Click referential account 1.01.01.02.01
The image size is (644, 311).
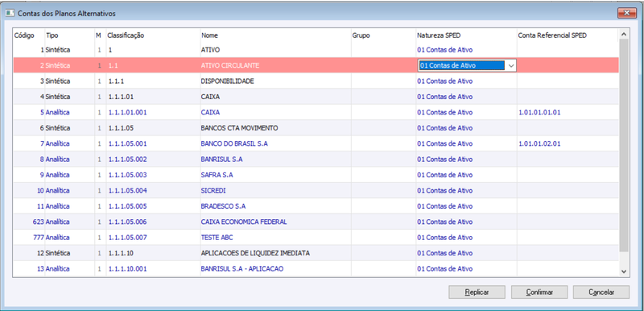tap(539, 143)
